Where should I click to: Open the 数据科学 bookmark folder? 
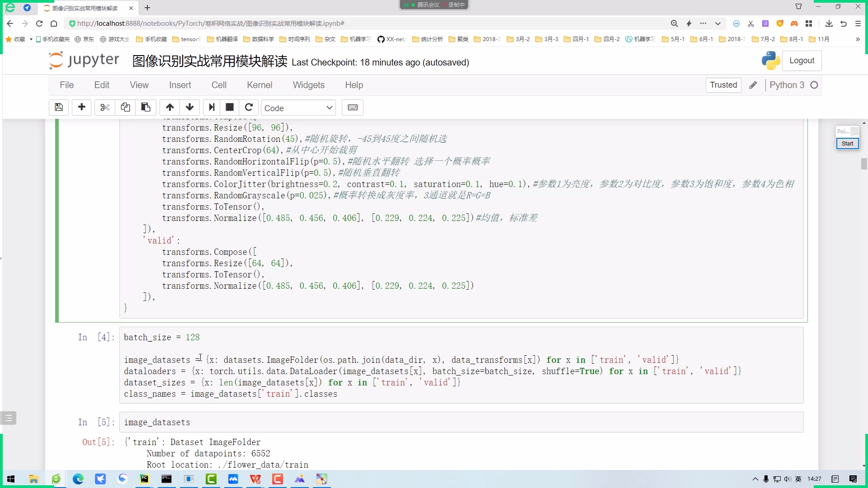259,39
